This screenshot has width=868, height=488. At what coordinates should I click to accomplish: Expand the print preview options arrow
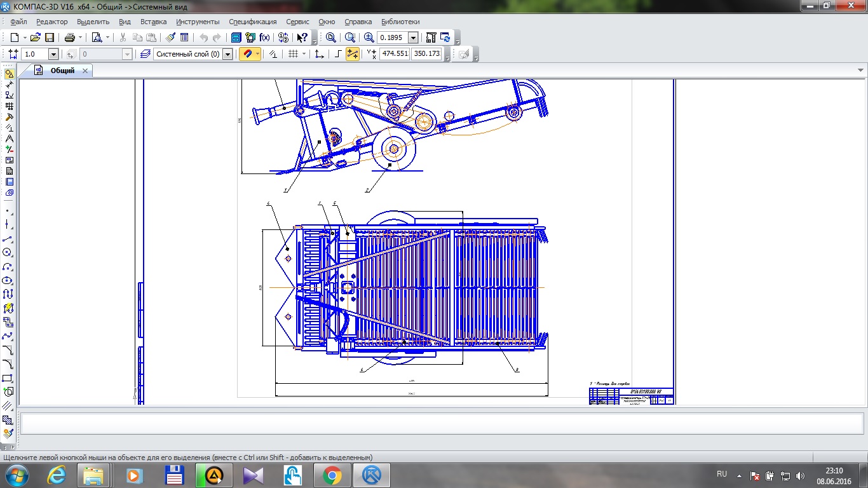pos(107,37)
